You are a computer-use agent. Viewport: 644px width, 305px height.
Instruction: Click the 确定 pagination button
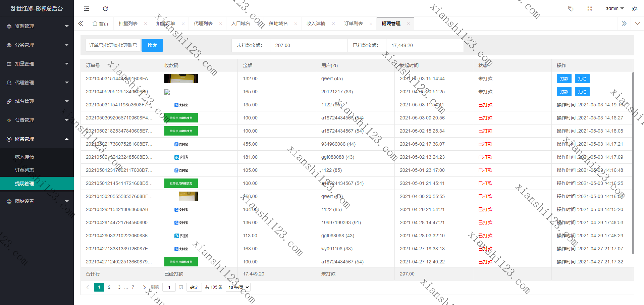(x=194, y=287)
